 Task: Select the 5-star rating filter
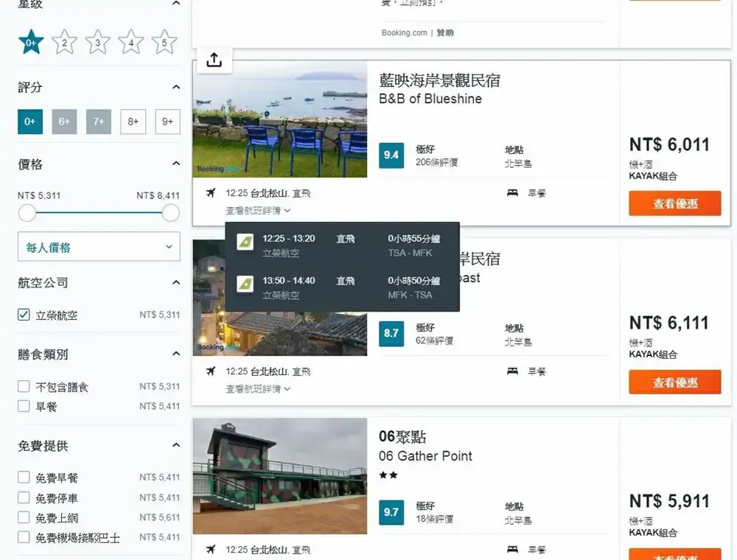pos(164,43)
